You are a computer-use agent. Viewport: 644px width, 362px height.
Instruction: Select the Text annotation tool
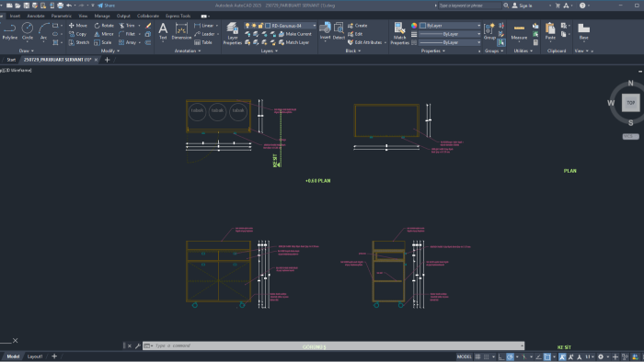click(x=163, y=31)
